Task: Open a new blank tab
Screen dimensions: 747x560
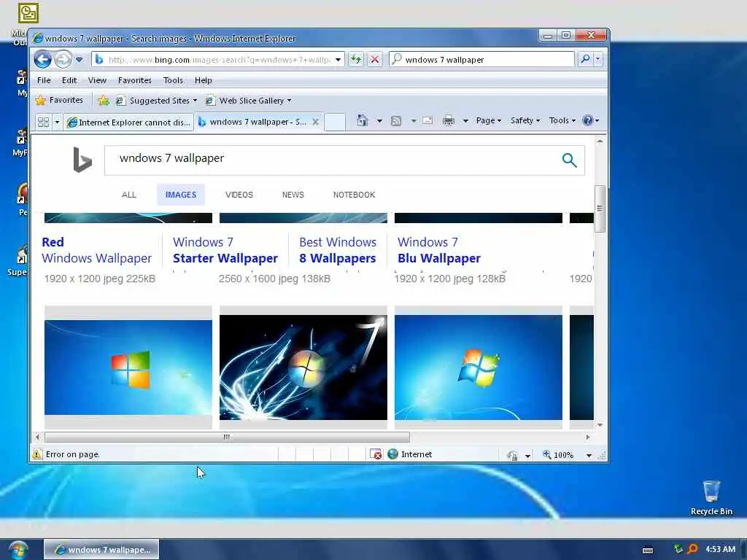Action: (x=334, y=122)
